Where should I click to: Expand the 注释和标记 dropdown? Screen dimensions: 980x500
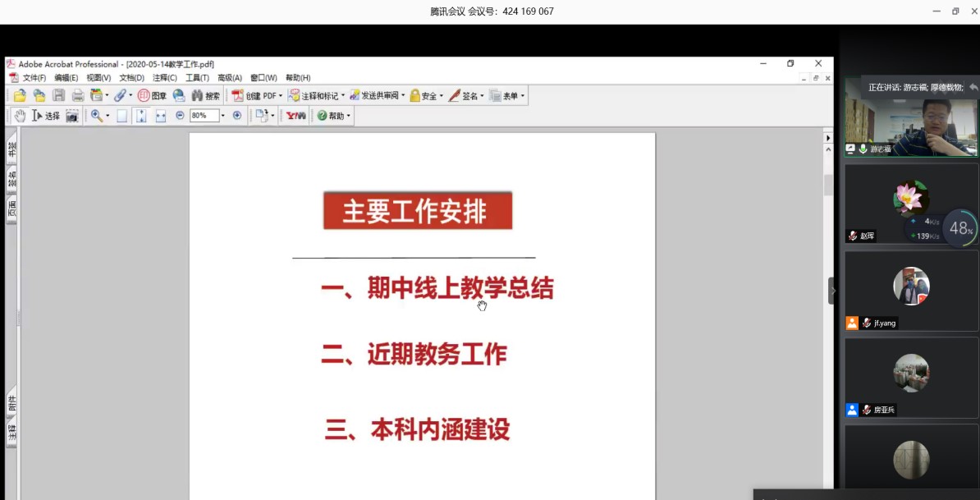(x=343, y=96)
